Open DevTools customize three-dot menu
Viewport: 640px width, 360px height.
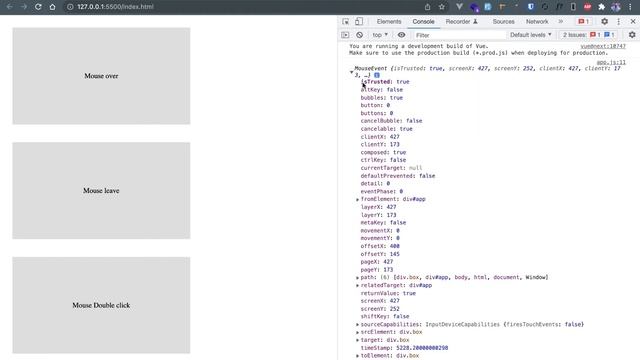[x=619, y=22]
